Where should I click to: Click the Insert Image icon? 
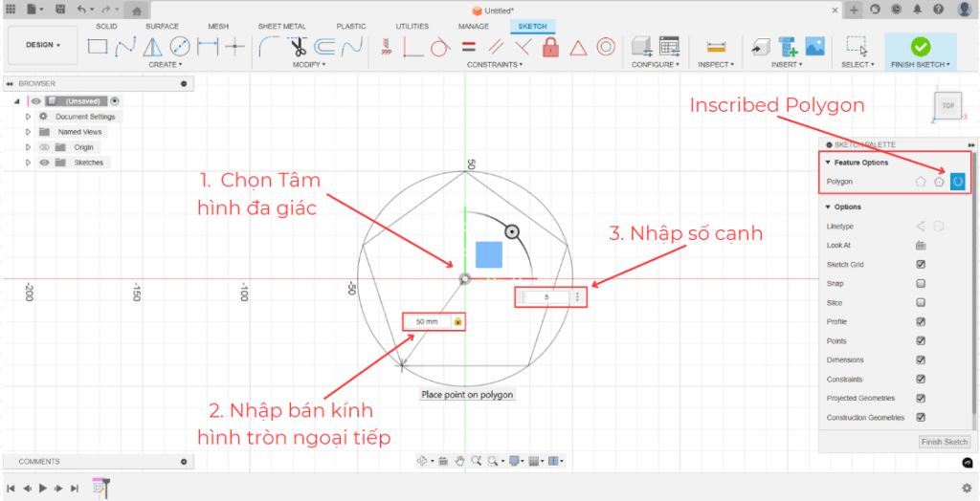click(x=814, y=46)
